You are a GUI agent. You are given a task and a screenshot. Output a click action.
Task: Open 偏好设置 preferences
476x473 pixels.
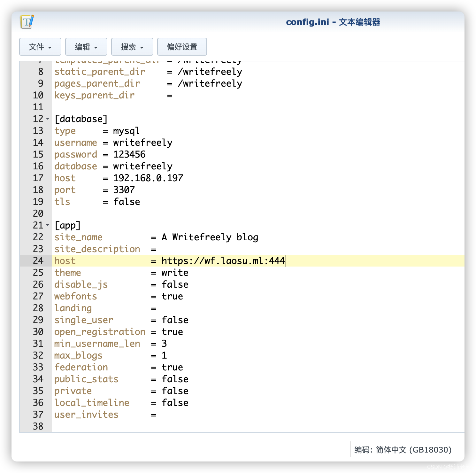[x=182, y=47]
